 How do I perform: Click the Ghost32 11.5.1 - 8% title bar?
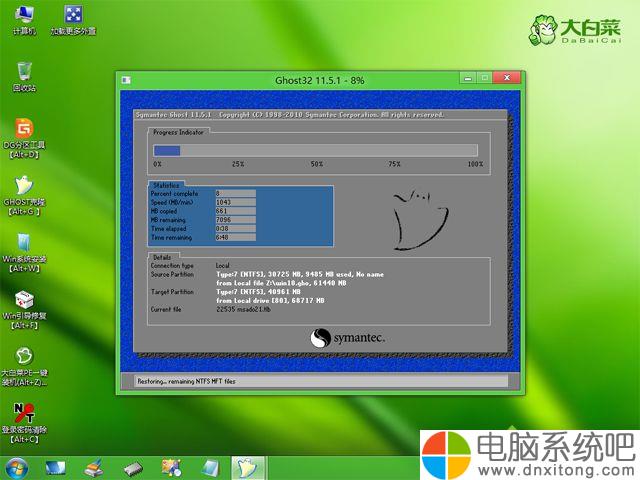click(320, 80)
